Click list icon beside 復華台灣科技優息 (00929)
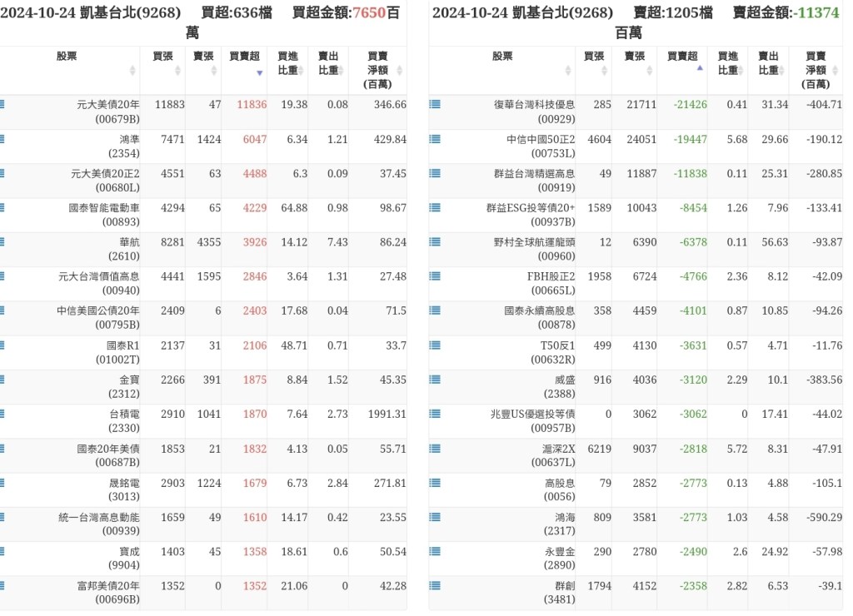Viewport: 853px width, 616px height. (435, 105)
